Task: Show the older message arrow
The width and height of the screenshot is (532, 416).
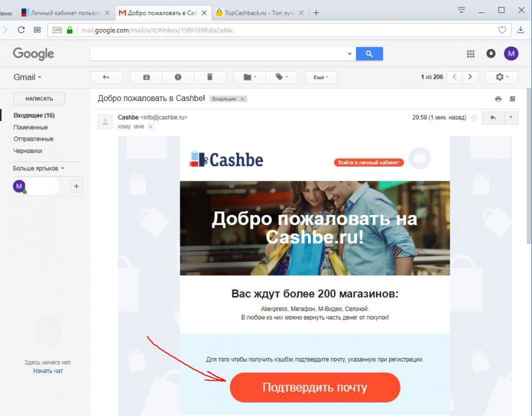Action: tap(471, 77)
